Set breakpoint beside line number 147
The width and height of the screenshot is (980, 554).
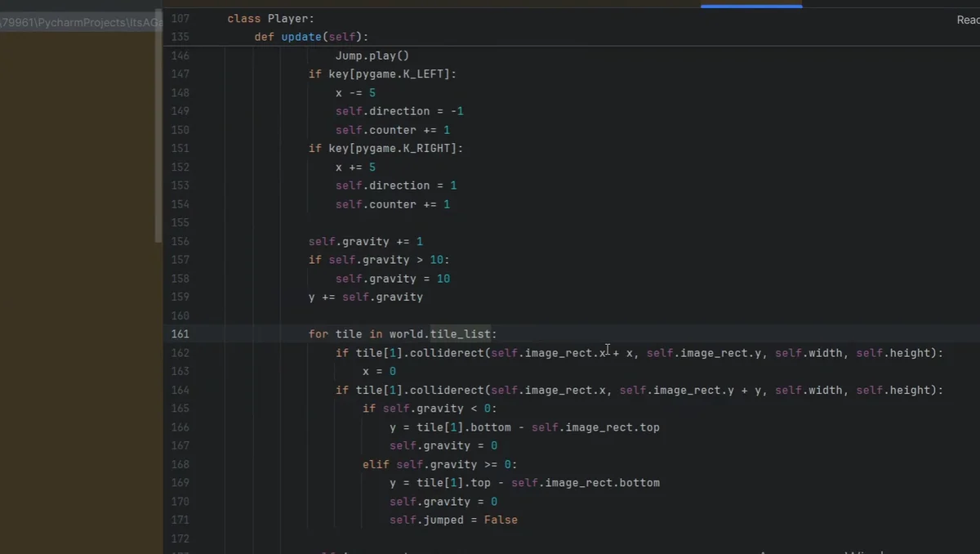click(180, 74)
